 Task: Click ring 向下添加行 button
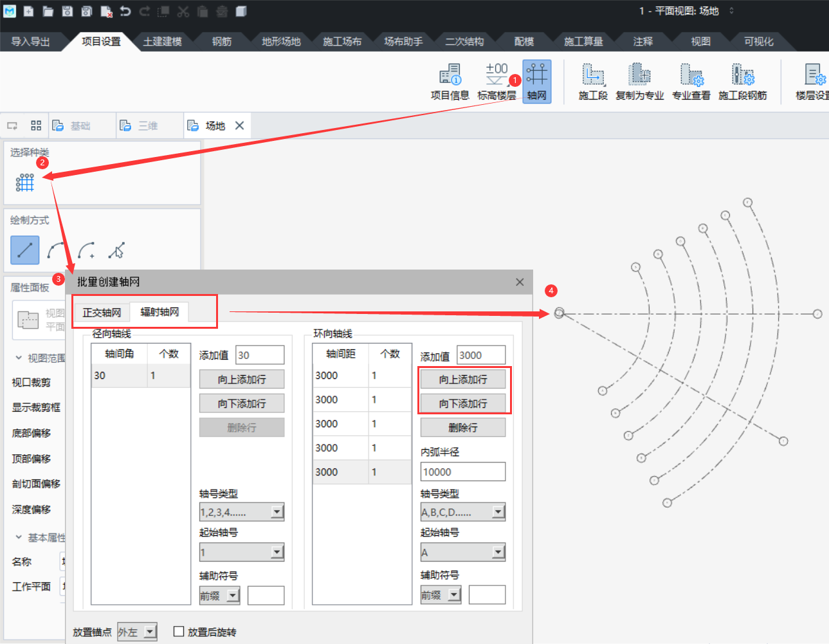[x=463, y=403]
